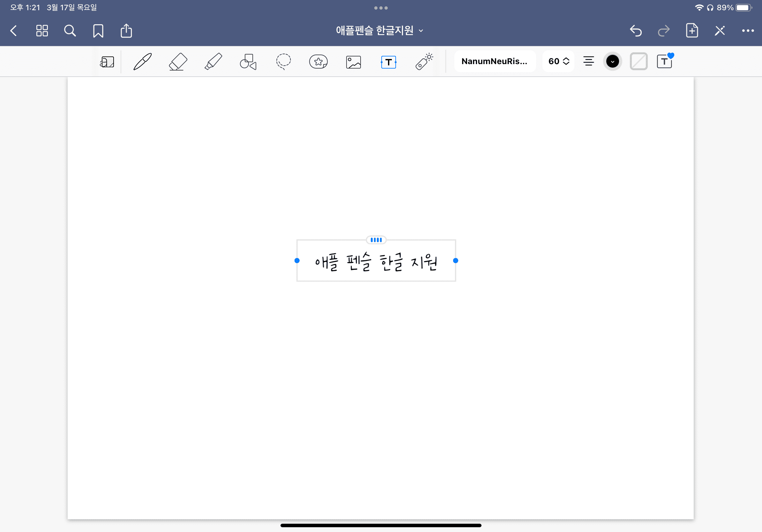Screen dimensions: 762x532
Task: Add a new page
Action: [x=692, y=31]
